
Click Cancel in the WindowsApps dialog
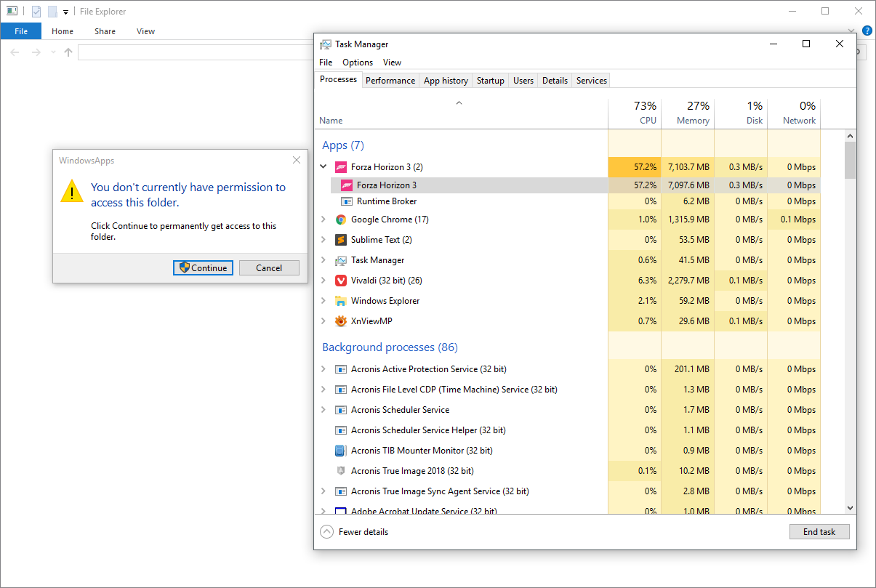(x=269, y=267)
